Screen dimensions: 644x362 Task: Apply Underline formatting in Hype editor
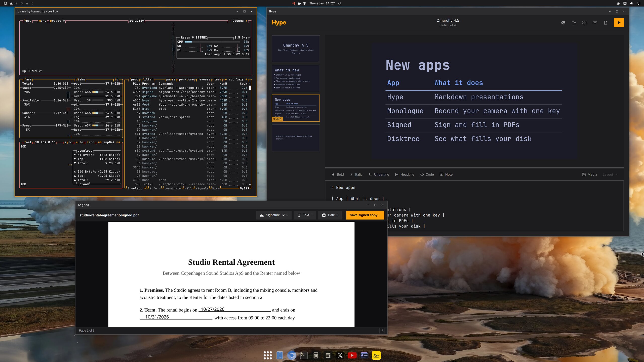(379, 174)
